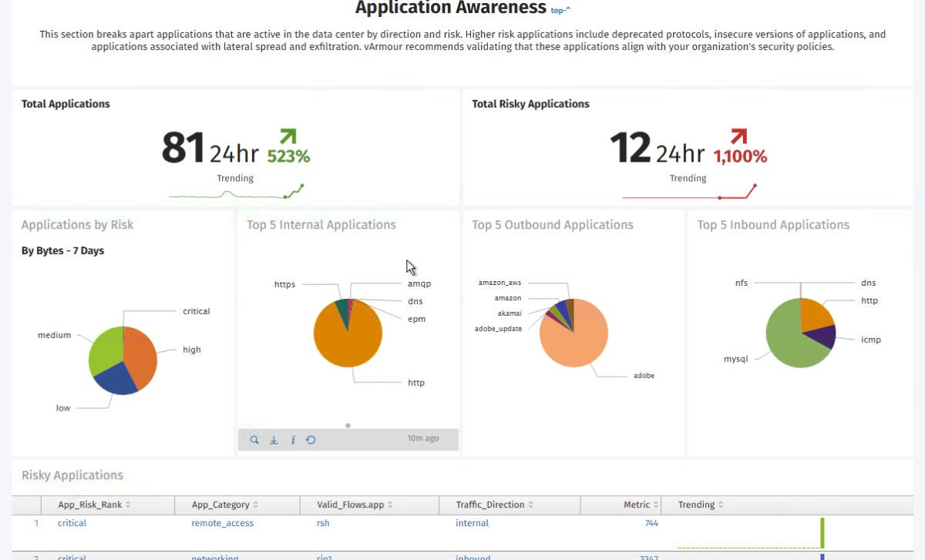Click the 12 total risky applications value
925x560 pixels.
click(x=631, y=148)
